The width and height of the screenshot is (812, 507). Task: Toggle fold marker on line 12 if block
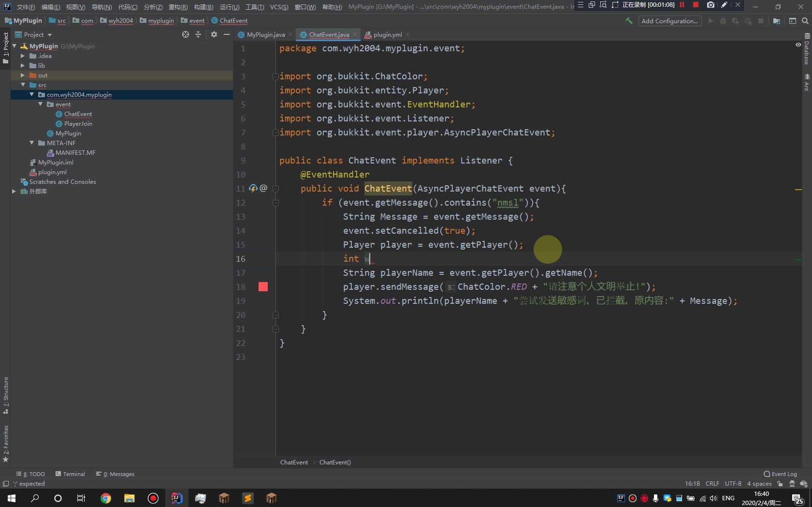click(x=275, y=203)
